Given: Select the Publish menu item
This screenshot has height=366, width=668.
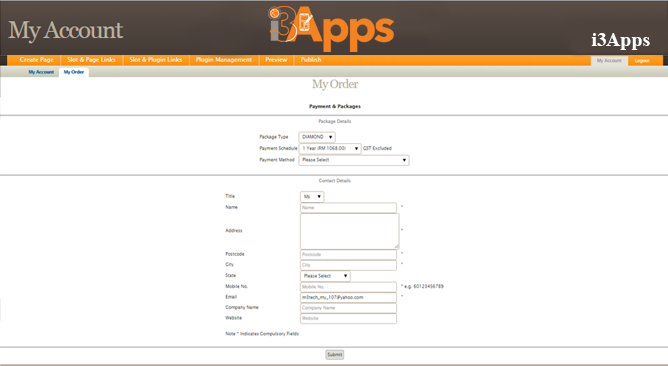Looking at the screenshot, I should pyautogui.click(x=311, y=60).
